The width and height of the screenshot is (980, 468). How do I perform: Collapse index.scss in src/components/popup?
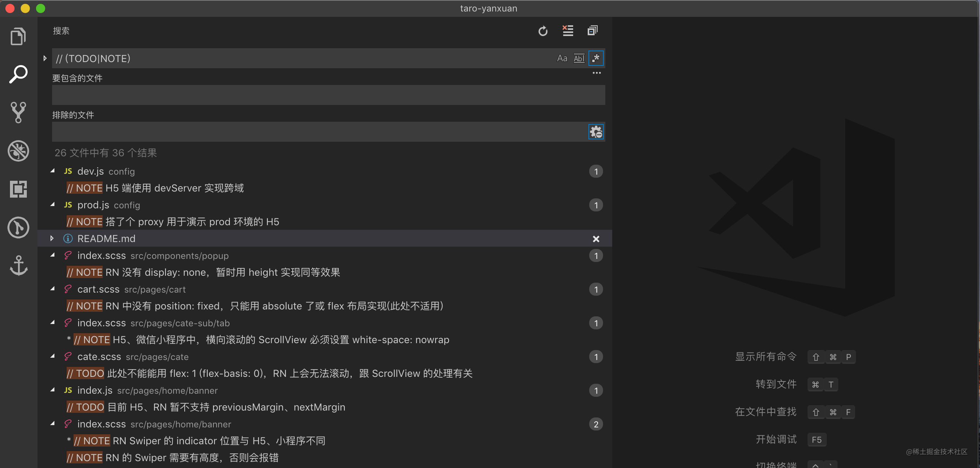click(53, 255)
